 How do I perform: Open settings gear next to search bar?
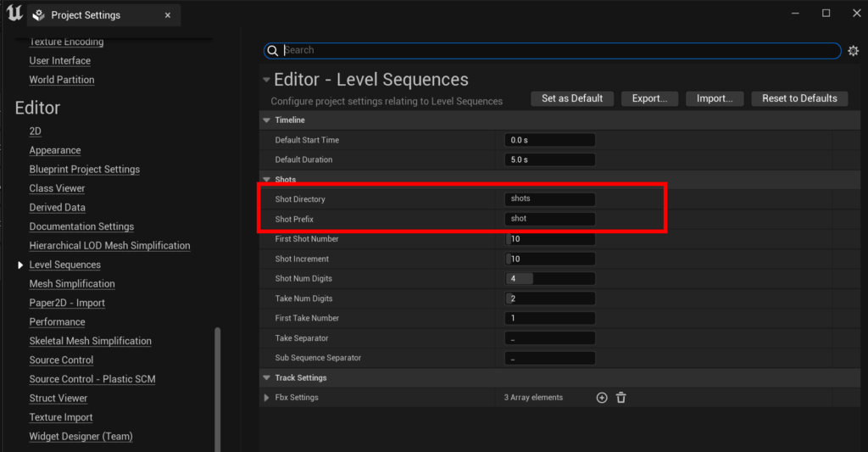pos(853,50)
